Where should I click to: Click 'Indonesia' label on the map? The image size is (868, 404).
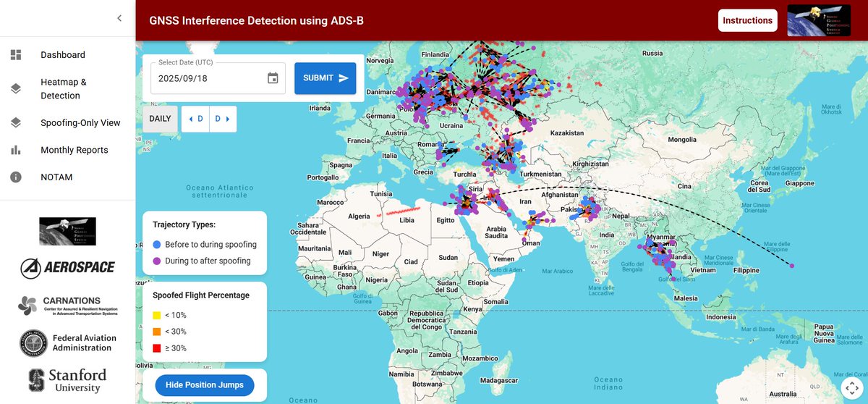(722, 317)
